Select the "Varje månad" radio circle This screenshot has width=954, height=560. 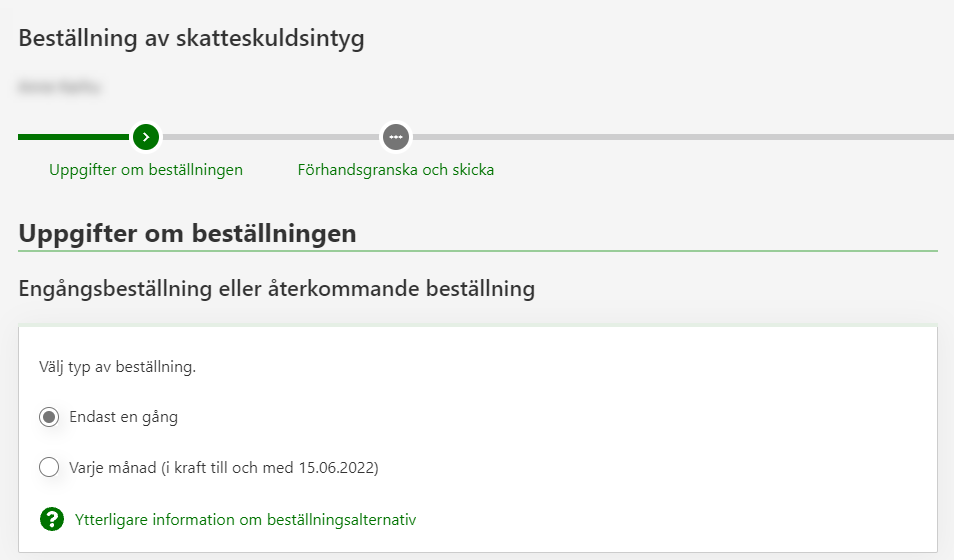point(49,467)
